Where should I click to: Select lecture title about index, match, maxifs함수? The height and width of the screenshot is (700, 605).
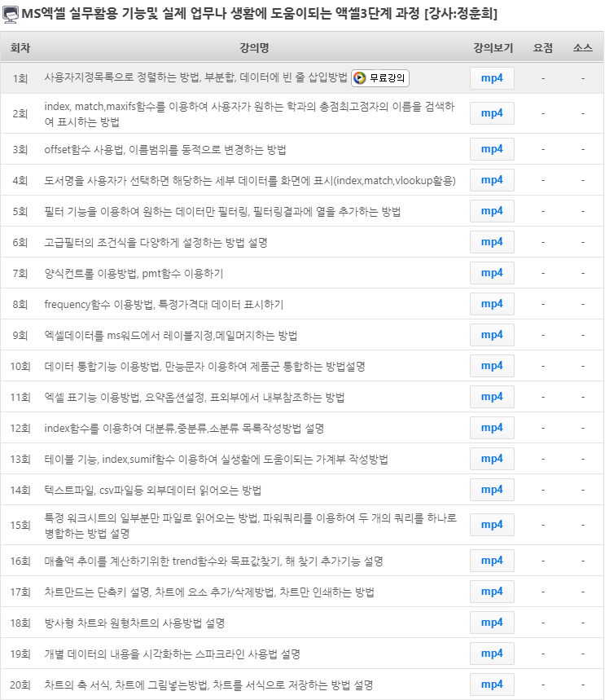(249, 114)
